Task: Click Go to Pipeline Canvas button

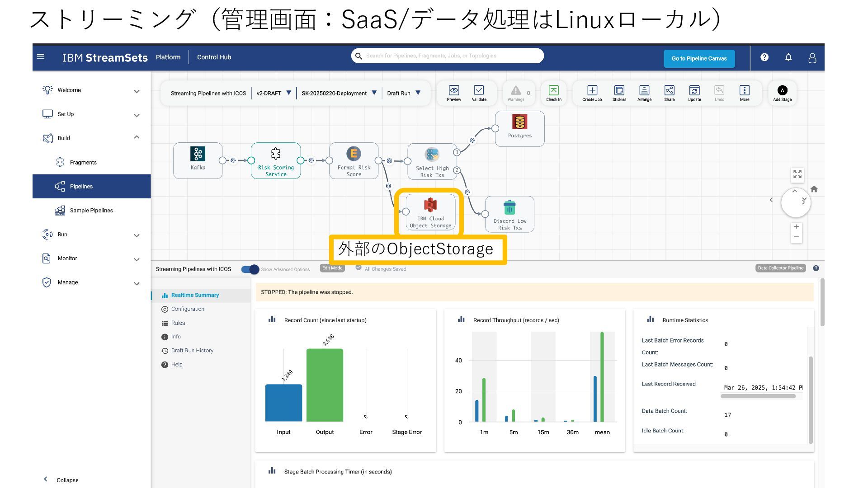Action: tap(699, 58)
